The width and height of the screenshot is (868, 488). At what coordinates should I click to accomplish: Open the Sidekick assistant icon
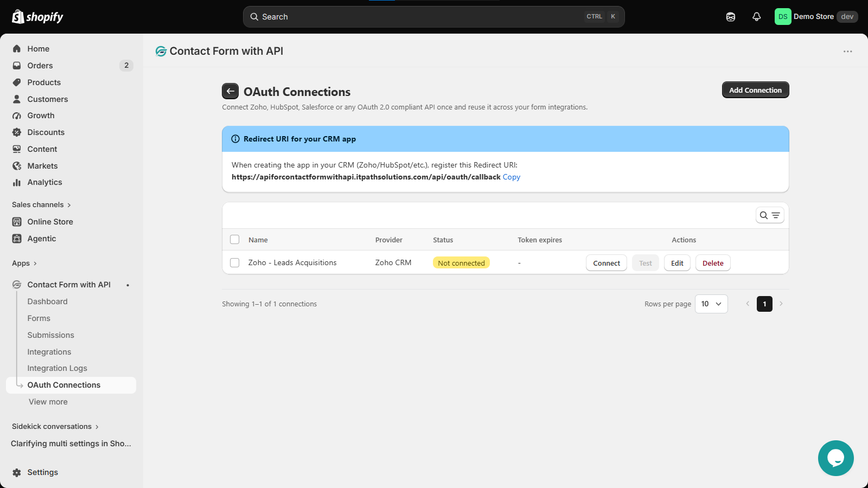(x=731, y=17)
